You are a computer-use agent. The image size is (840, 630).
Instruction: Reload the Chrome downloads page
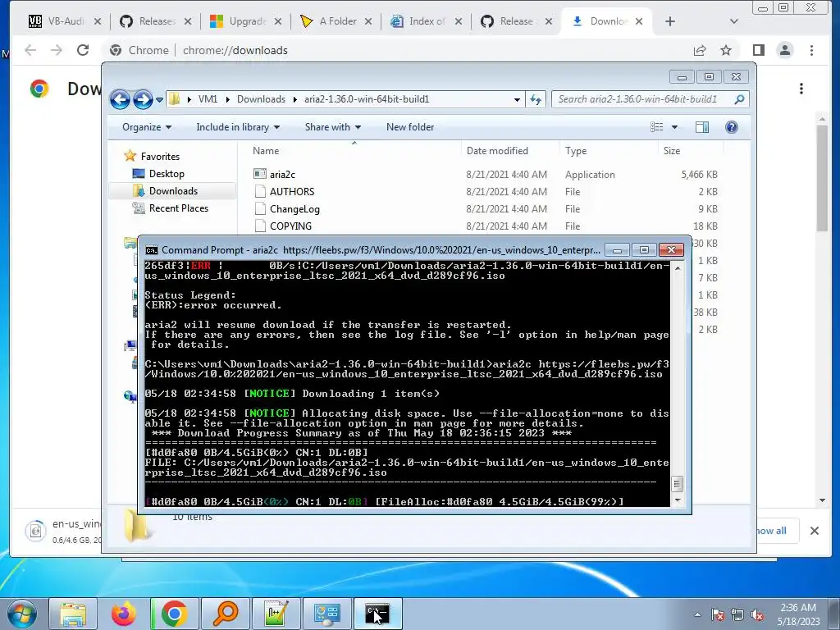coord(83,50)
